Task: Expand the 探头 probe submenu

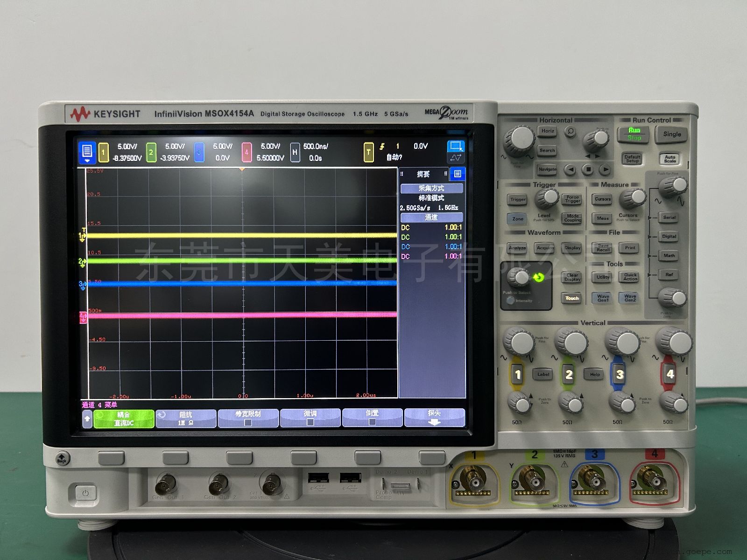Action: click(x=434, y=418)
